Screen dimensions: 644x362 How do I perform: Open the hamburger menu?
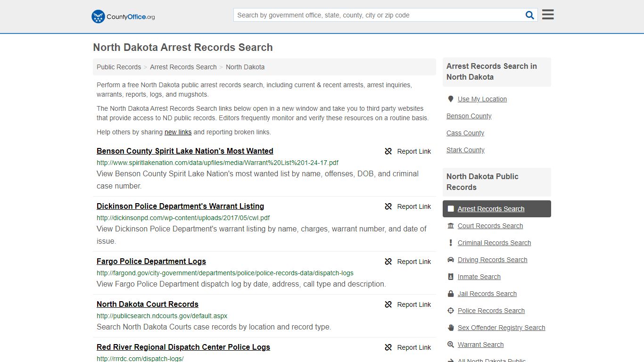(x=548, y=15)
